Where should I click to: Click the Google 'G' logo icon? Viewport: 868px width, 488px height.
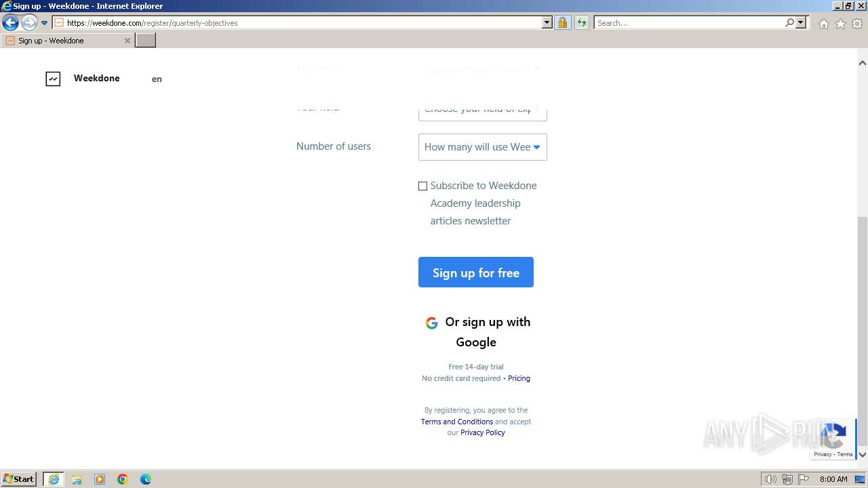click(431, 323)
